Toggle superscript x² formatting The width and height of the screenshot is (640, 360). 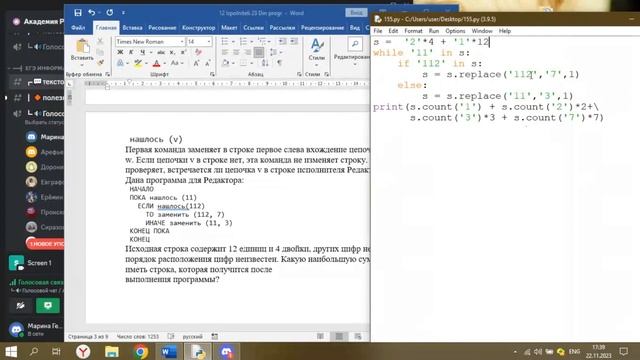point(184,52)
